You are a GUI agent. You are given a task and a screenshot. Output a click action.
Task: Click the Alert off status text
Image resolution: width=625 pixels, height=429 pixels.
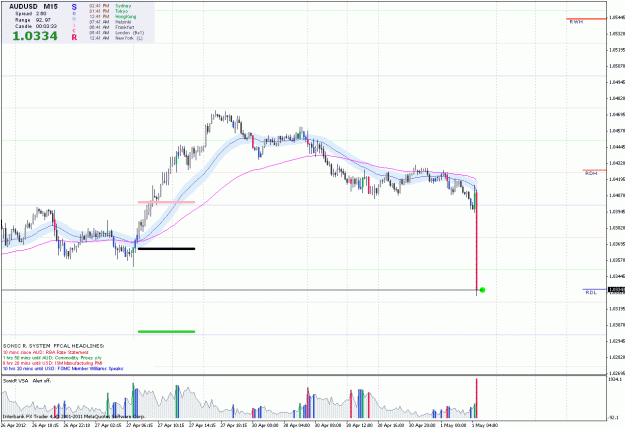click(42, 381)
